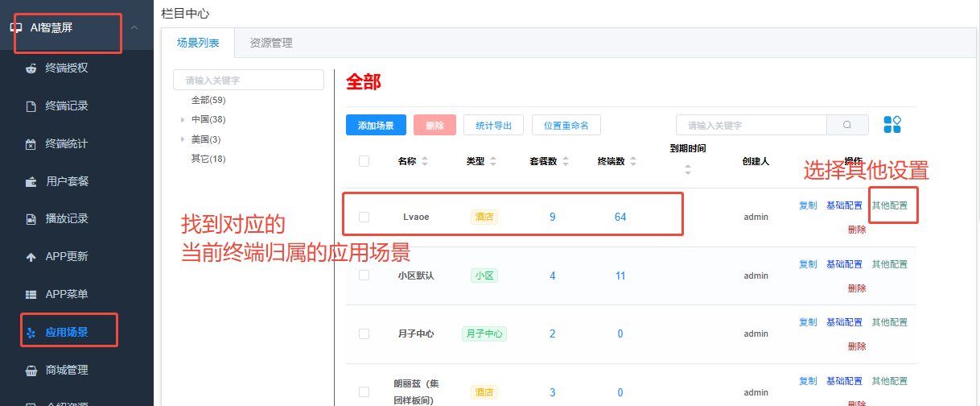Open 终端统计 sidebar item
Image resolution: width=980 pixels, height=406 pixels.
point(66,143)
